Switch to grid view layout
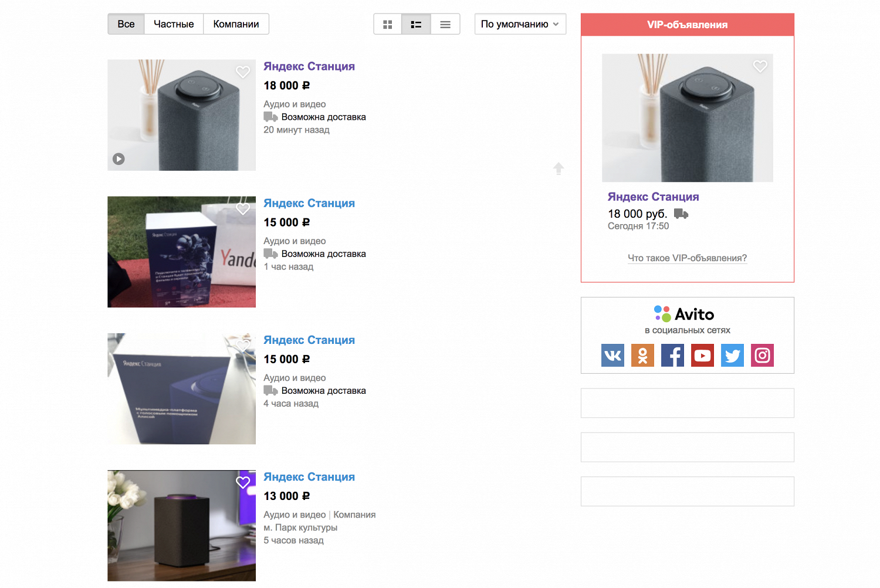Screen dimensions: 880x588 pos(387,24)
